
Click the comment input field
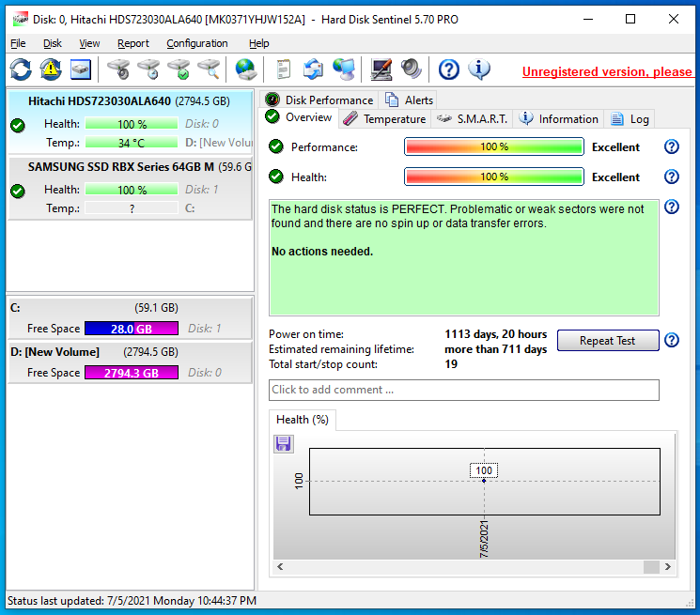[x=464, y=390]
